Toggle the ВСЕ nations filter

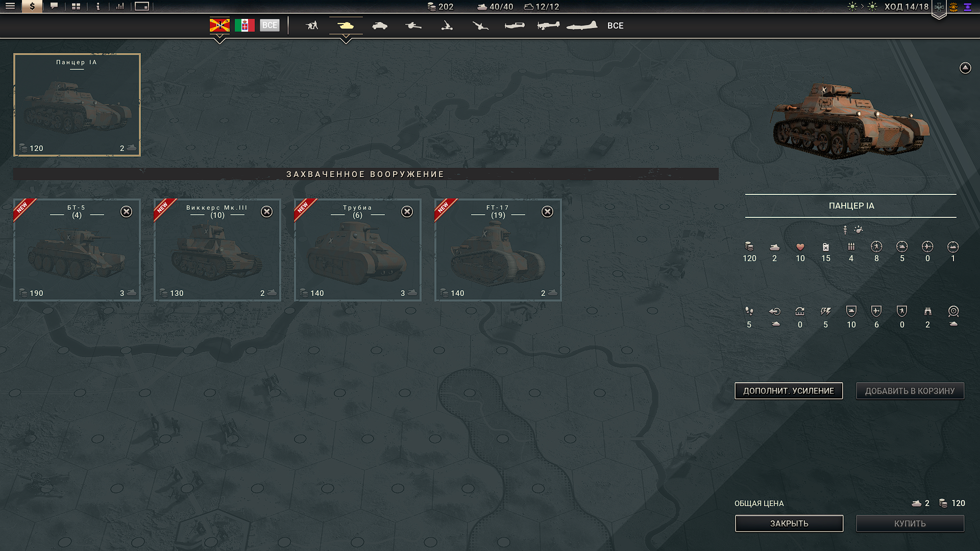[x=269, y=25]
